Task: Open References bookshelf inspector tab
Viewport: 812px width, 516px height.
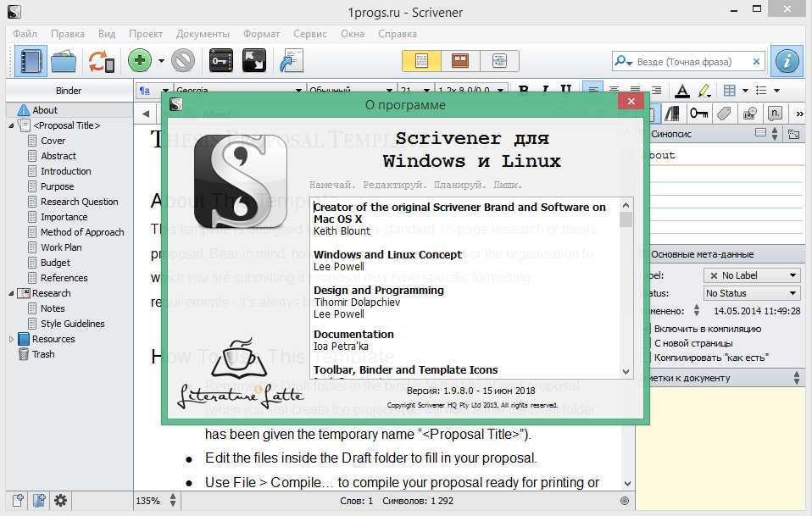Action: (671, 114)
